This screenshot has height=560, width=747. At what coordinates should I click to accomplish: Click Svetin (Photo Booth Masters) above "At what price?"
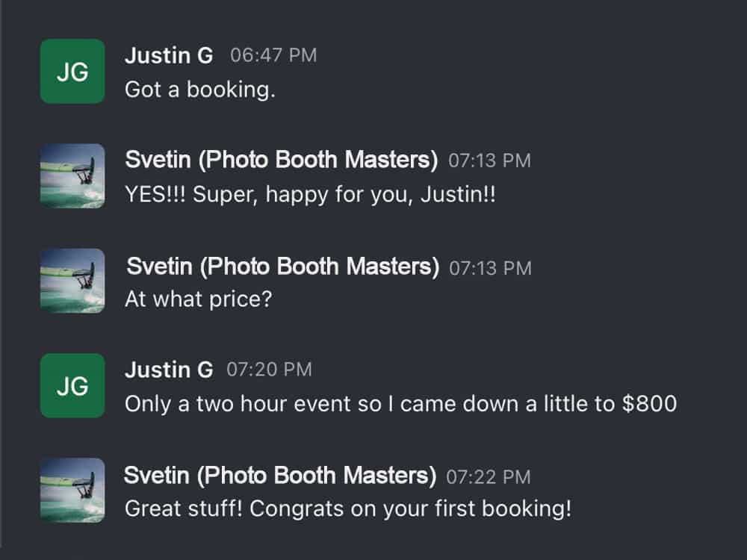(x=283, y=267)
